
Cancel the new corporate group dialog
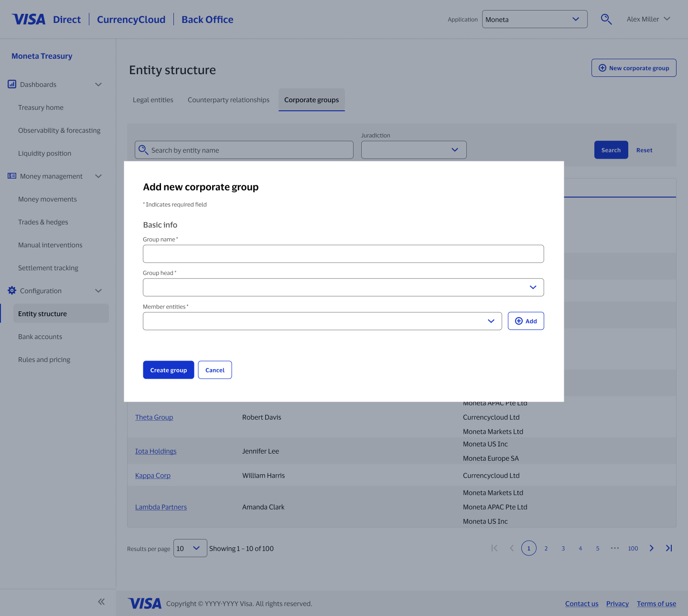pos(215,370)
